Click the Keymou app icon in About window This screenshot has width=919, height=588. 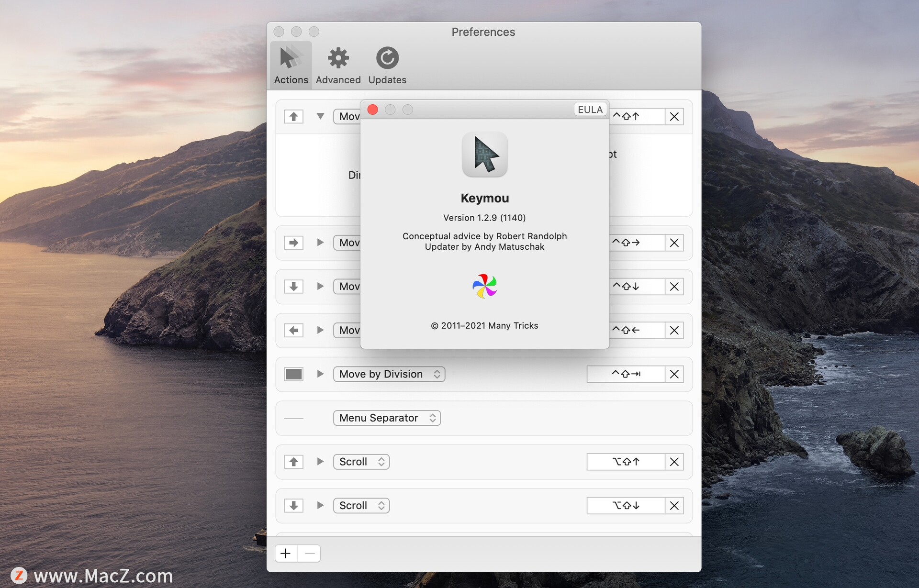(484, 154)
